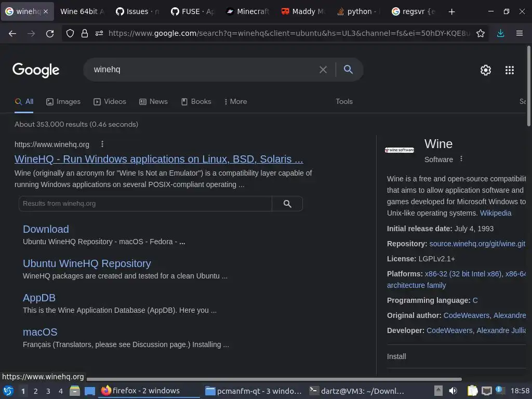Viewport: 532px width, 399px height.
Task: Open the volume control in tray
Action: tap(453, 391)
